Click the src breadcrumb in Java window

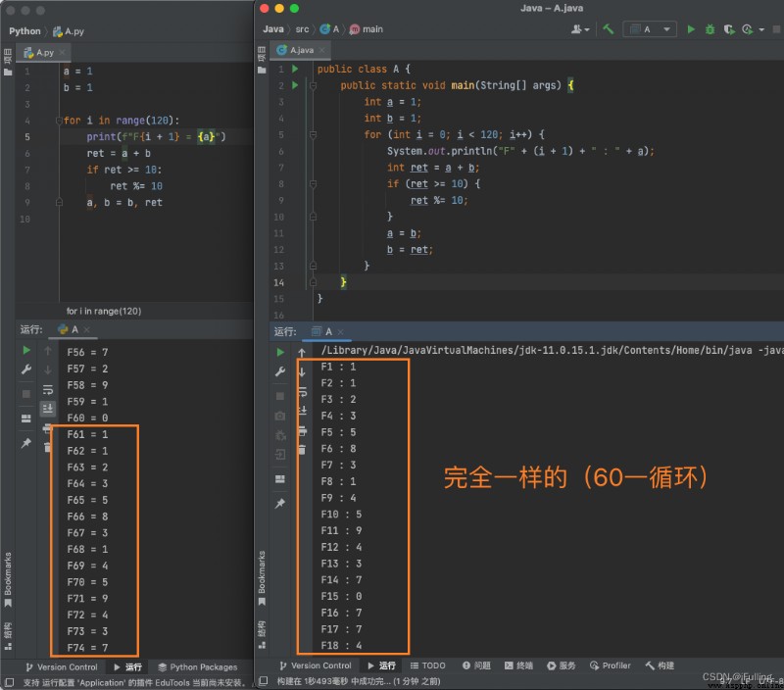coord(302,29)
